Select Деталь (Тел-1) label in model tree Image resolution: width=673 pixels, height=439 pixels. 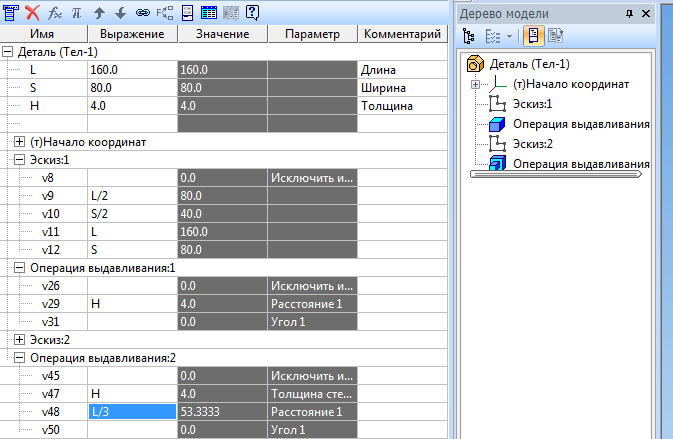(x=530, y=64)
